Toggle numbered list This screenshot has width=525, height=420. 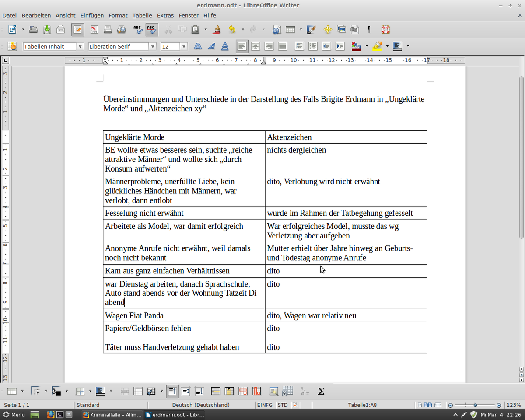pyautogui.click(x=299, y=46)
